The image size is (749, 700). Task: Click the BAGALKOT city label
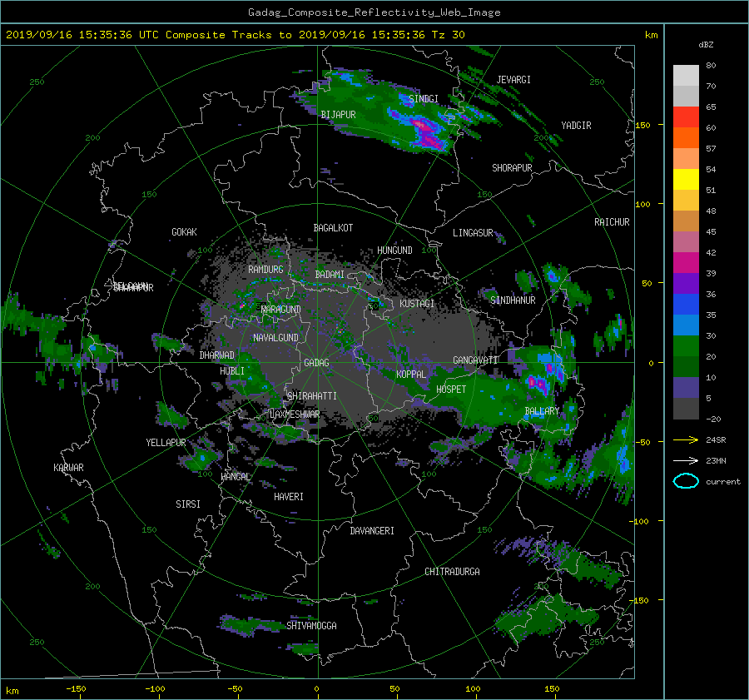point(333,228)
